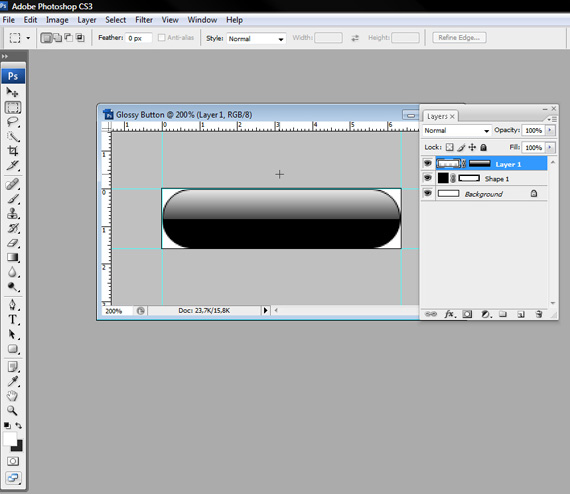Select the Slice tool
The image size is (570, 494).
coord(12,165)
